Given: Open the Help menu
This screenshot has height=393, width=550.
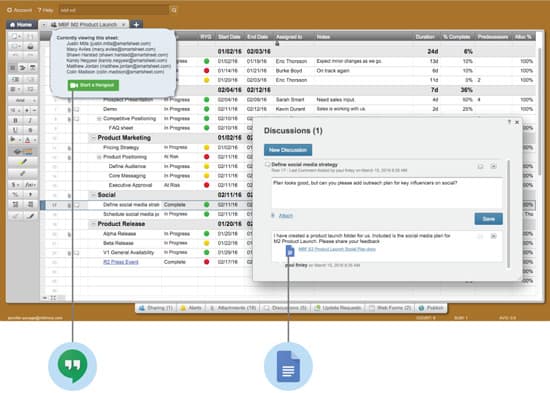Looking at the screenshot, I should [46, 10].
